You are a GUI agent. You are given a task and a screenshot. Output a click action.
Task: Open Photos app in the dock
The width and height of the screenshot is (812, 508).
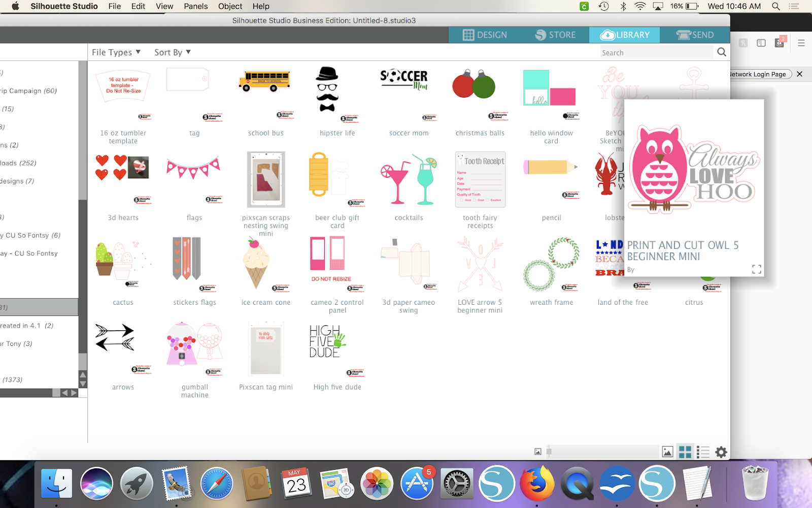click(377, 483)
